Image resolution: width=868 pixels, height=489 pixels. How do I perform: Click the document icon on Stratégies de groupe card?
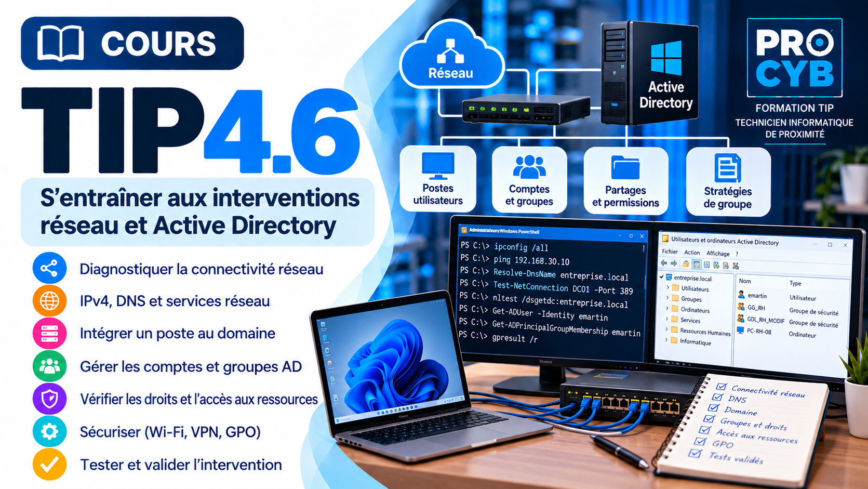tap(727, 168)
